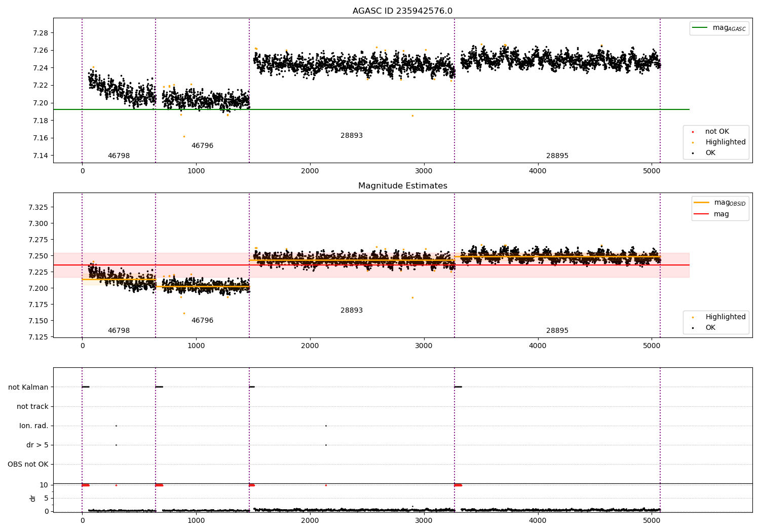
Task: Click the 7.14 y-axis tick label
Action: pos(41,156)
